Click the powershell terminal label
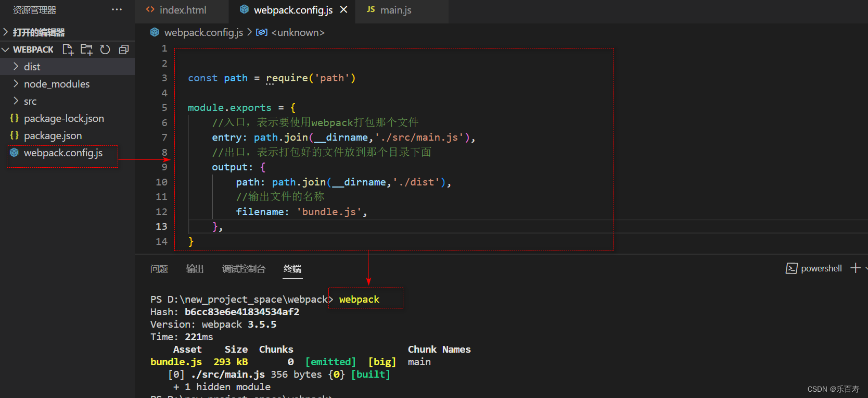 (821, 268)
